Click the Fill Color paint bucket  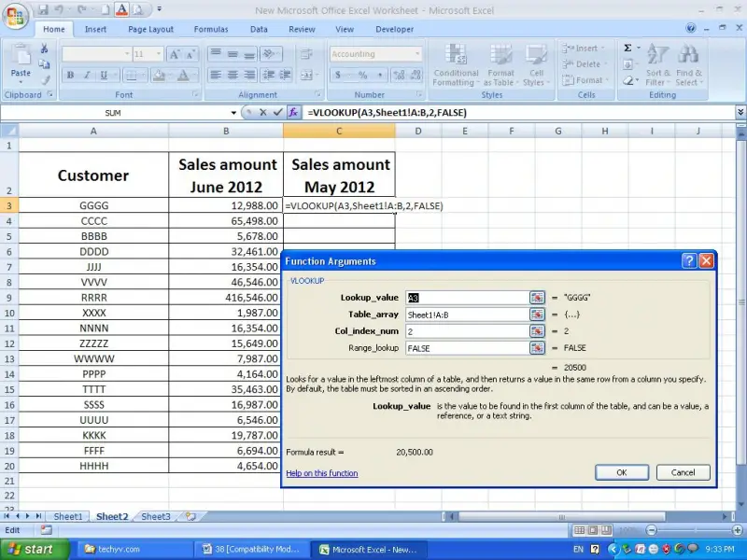tap(159, 76)
